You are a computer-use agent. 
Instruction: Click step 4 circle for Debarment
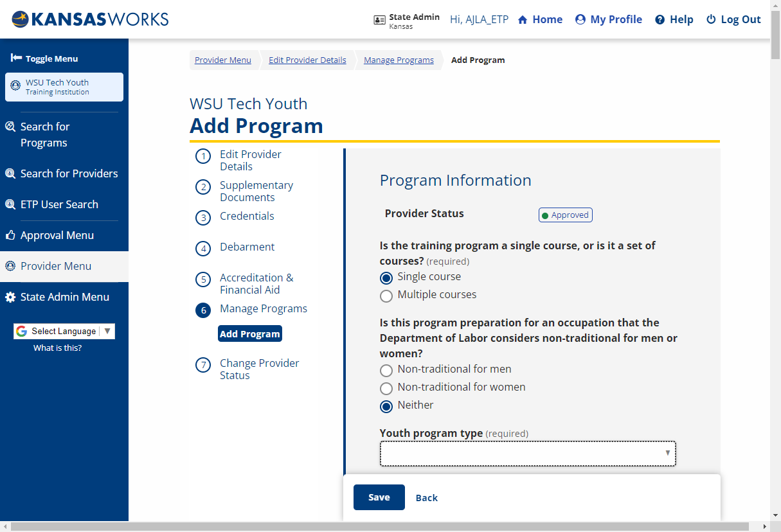203,249
